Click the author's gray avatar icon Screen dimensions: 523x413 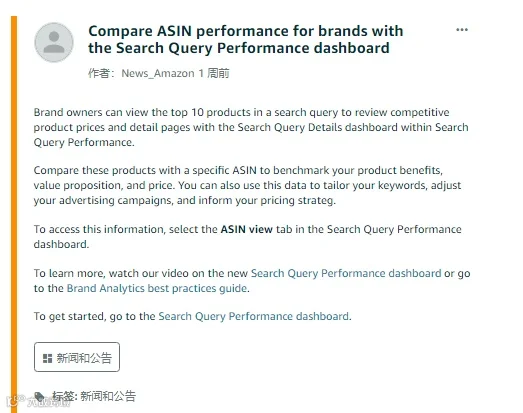point(54,42)
